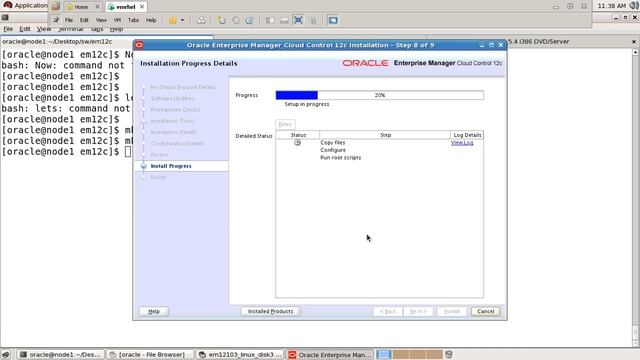Select the Configure step row
640x360 pixels.
pos(380,150)
